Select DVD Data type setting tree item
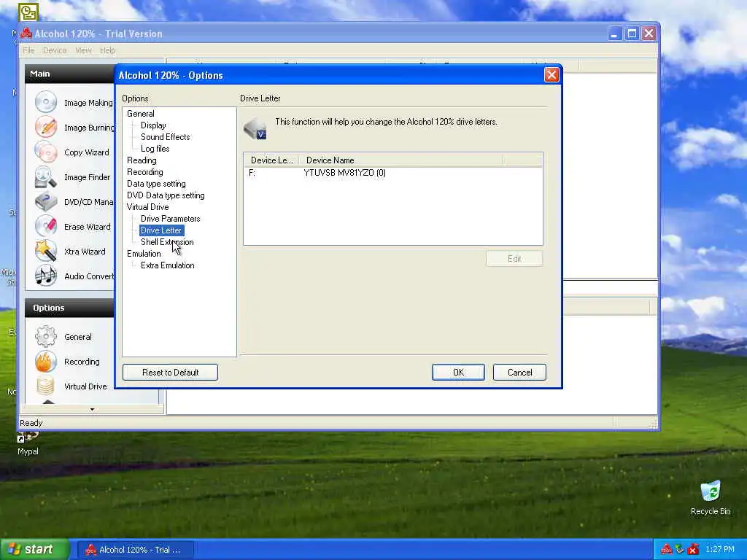Screen dimensions: 747x560 pyautogui.click(x=166, y=195)
